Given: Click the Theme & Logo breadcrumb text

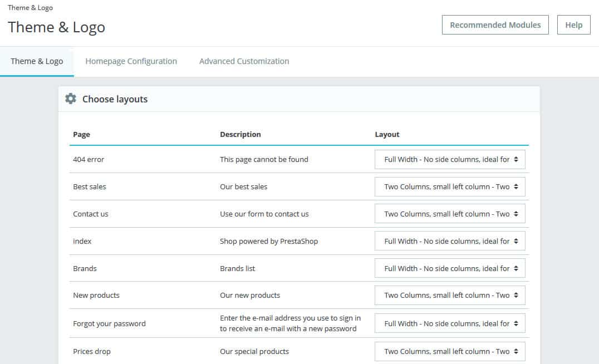Looking at the screenshot, I should pos(30,8).
